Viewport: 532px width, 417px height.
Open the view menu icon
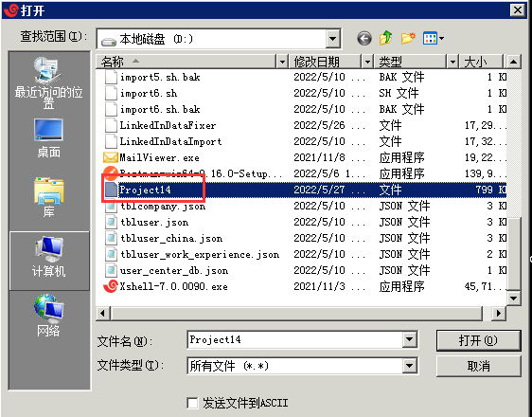(x=433, y=38)
